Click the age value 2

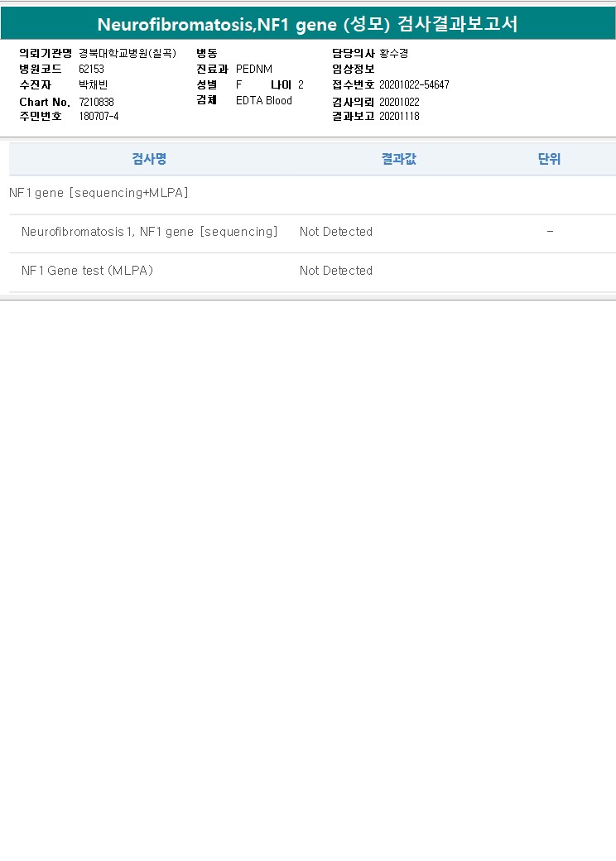(x=301, y=85)
